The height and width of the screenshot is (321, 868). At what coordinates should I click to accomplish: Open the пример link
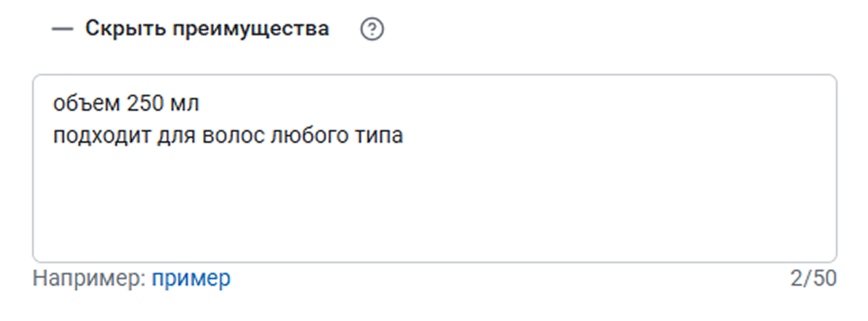coord(191,278)
